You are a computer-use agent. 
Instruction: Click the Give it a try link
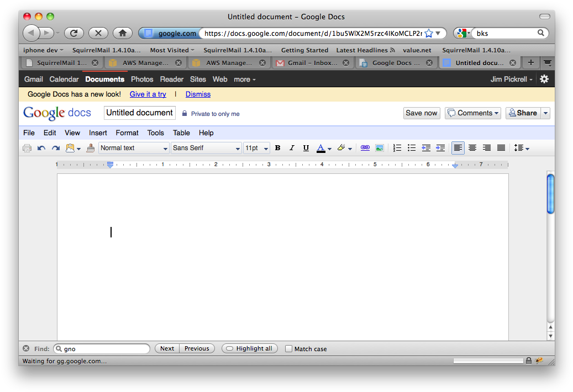click(x=148, y=94)
